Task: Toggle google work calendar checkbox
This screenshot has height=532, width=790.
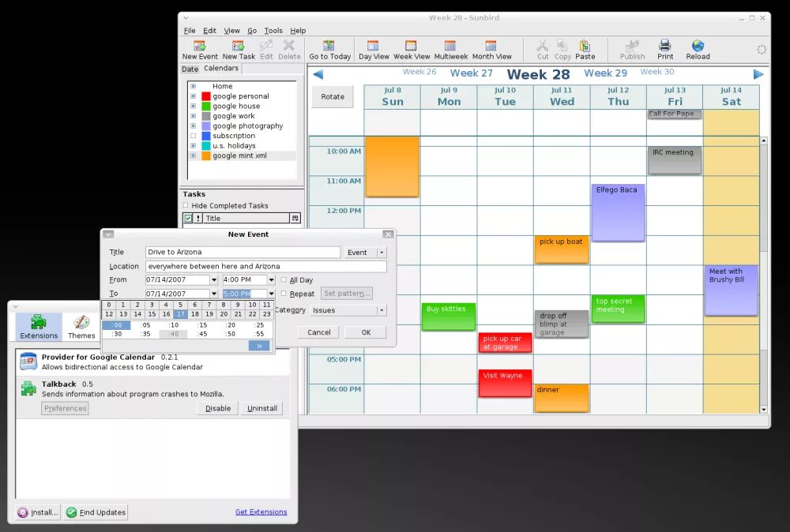Action: coord(193,116)
